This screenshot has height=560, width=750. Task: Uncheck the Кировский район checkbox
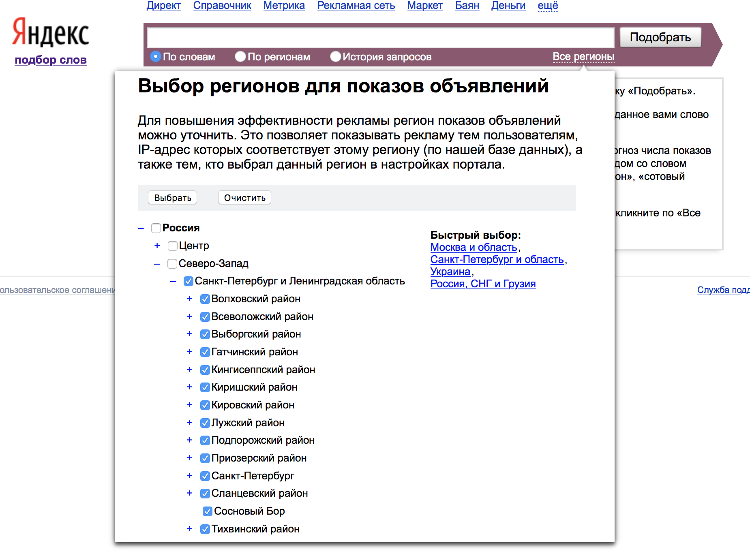(205, 405)
